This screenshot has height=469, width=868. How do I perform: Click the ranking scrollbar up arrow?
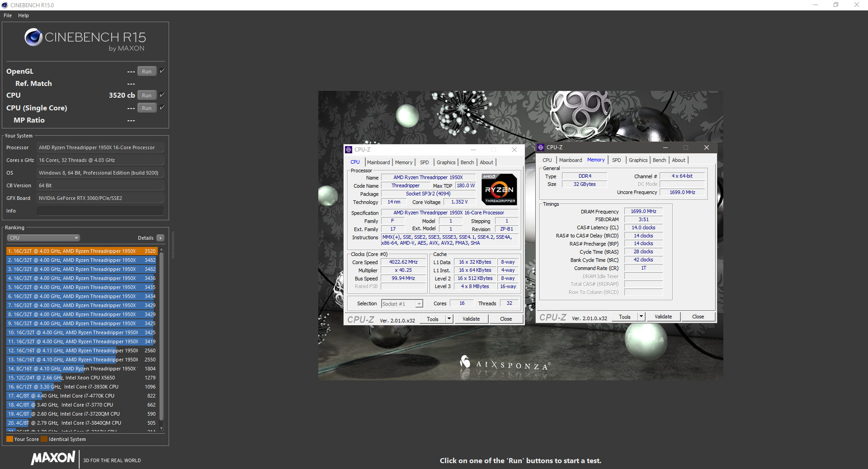[x=161, y=250]
